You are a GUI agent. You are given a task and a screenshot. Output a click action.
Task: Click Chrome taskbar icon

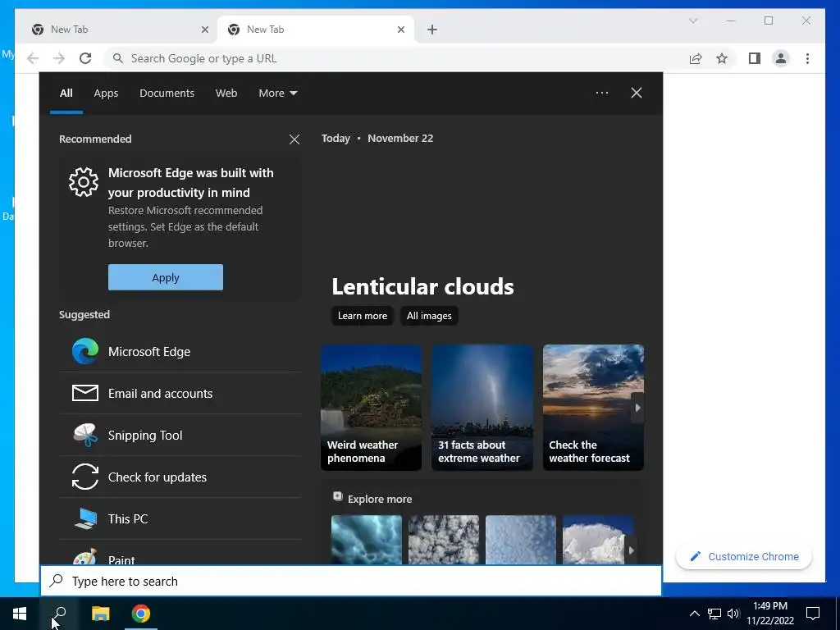coord(141,614)
